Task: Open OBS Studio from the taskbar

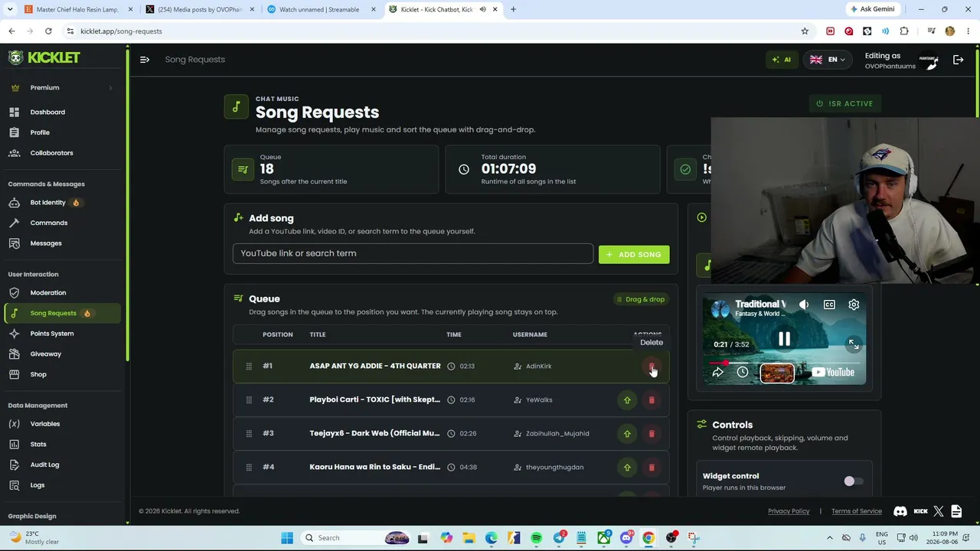Action: 671,538
